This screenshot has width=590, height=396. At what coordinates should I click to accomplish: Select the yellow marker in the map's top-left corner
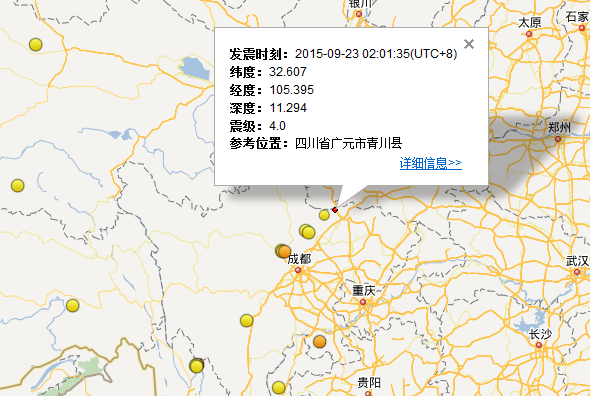36,44
